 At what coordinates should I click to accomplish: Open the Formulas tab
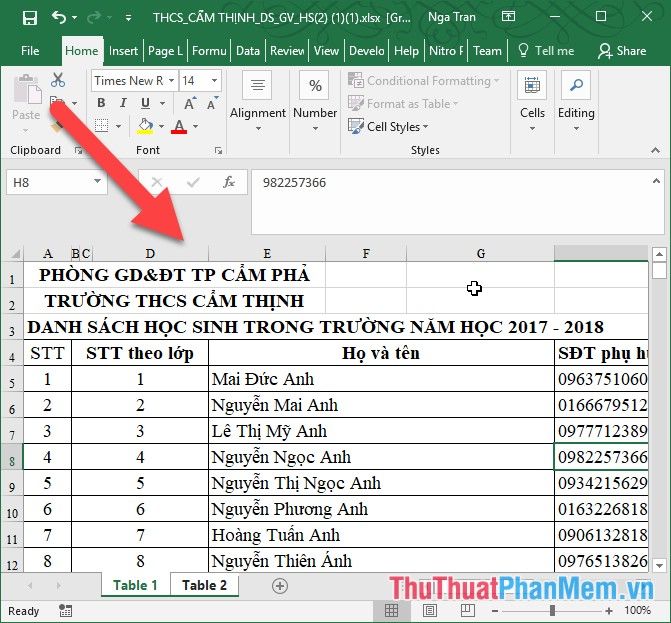(x=209, y=51)
